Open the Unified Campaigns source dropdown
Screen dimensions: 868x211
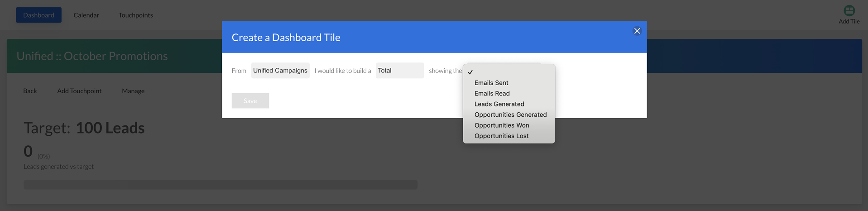280,71
